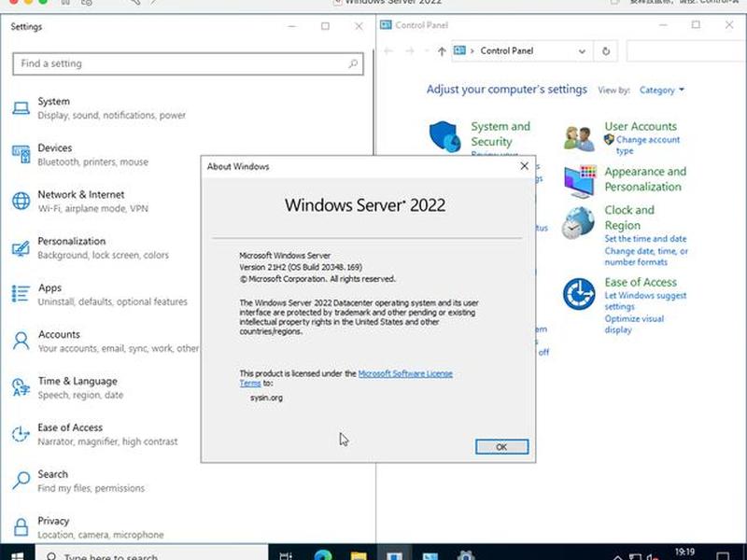This screenshot has height=560, width=747.
Task: Refresh the Control Panel view
Action: click(605, 51)
